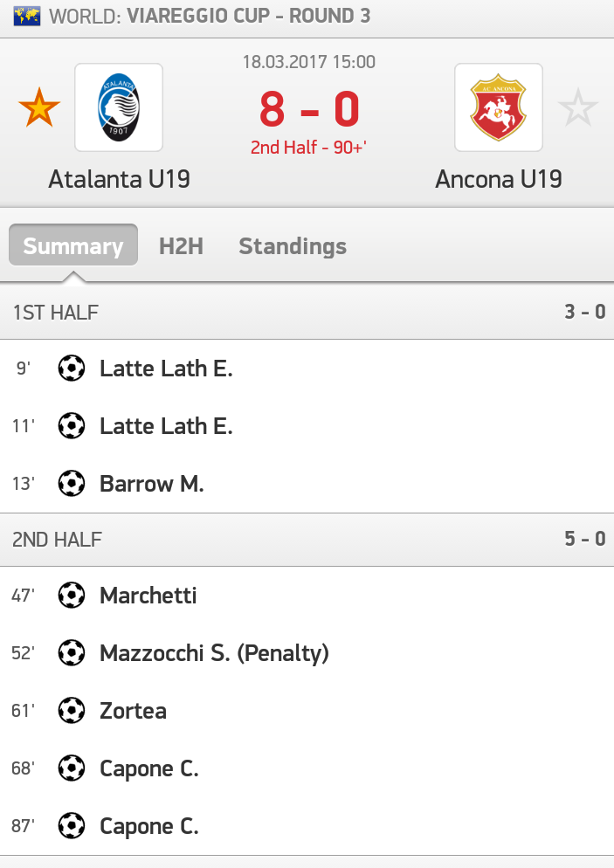This screenshot has width=614, height=868.
Task: Click the penalty goal icon at 52'
Action: click(x=72, y=653)
